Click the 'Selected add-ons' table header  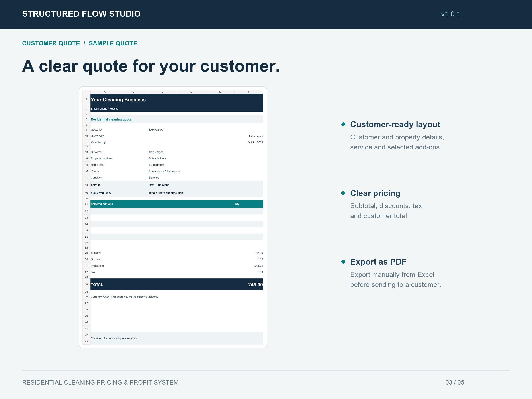102,204
